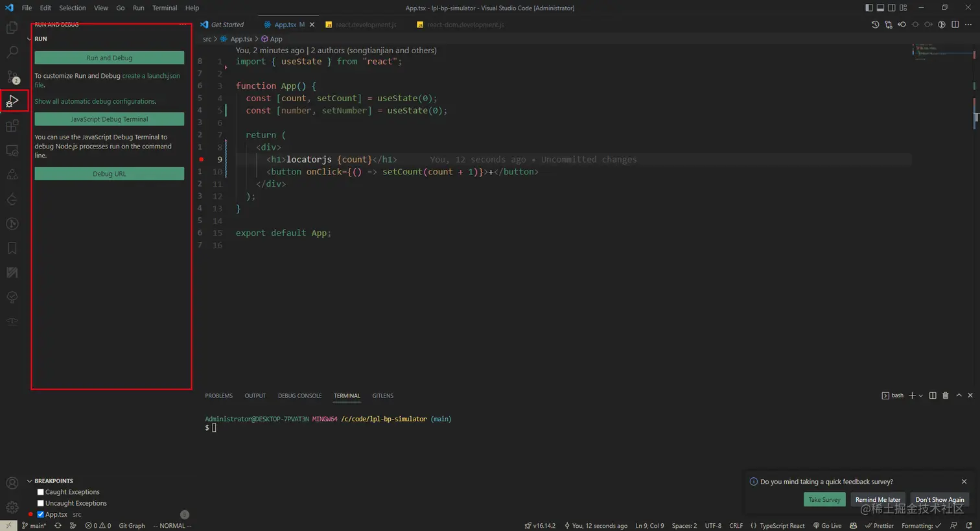Toggle the bottom panel layout icon

pyautogui.click(x=880, y=8)
